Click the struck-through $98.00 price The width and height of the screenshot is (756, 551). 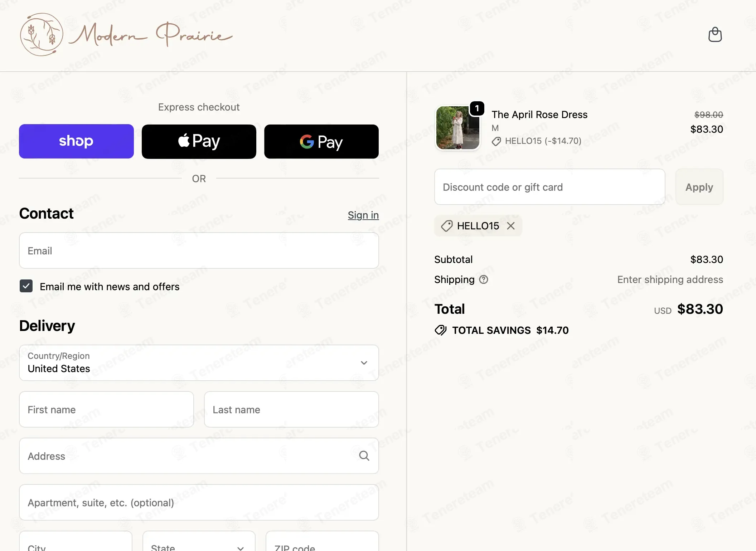point(708,114)
